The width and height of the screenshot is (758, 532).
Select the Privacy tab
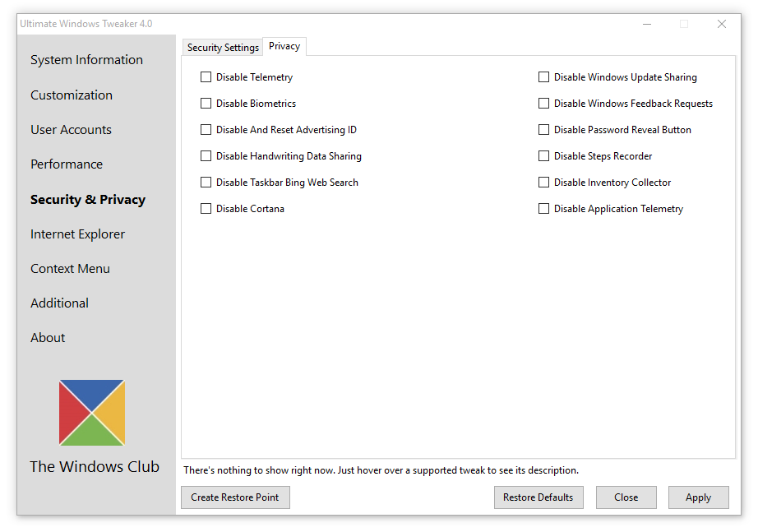[284, 46]
